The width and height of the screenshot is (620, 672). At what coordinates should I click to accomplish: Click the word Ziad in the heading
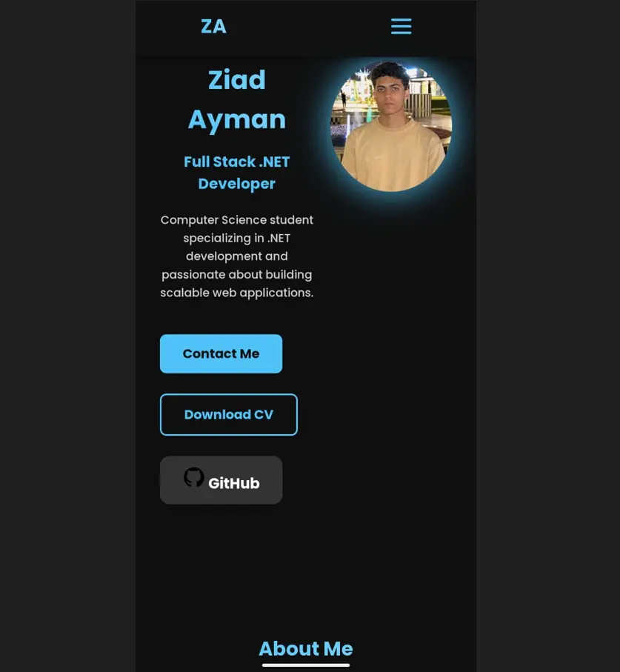(x=237, y=80)
